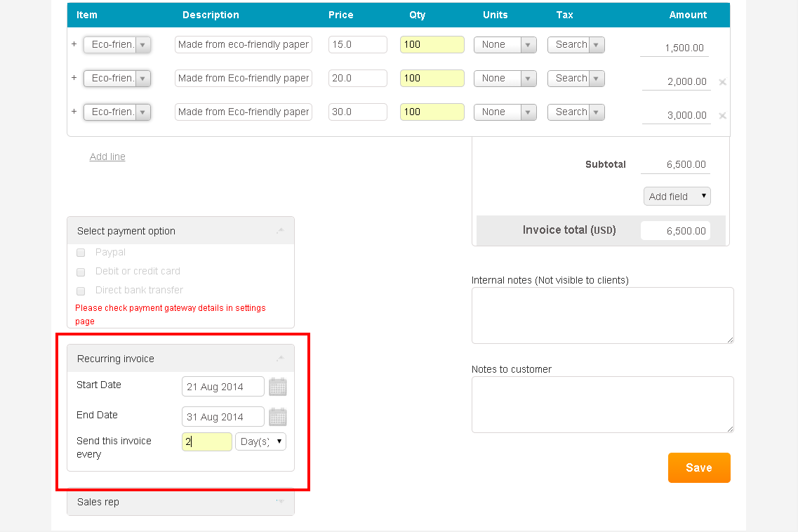
Task: Click the Amount column header
Action: coord(688,15)
